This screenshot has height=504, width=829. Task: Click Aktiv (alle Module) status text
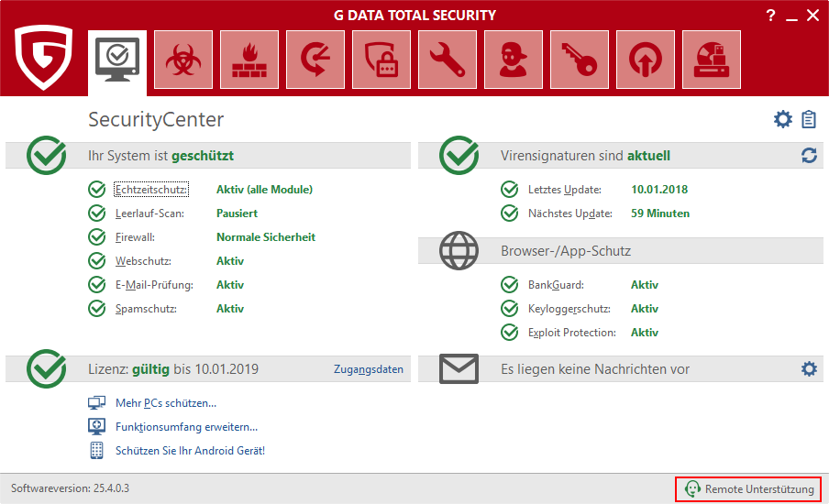[264, 190]
